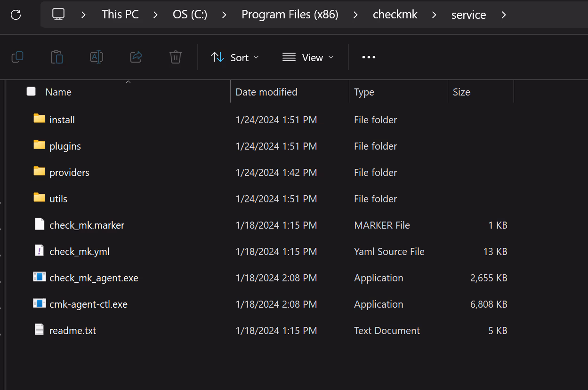Click the Yaml Source File type cell
The height and width of the screenshot is (390, 588).
pyautogui.click(x=389, y=251)
